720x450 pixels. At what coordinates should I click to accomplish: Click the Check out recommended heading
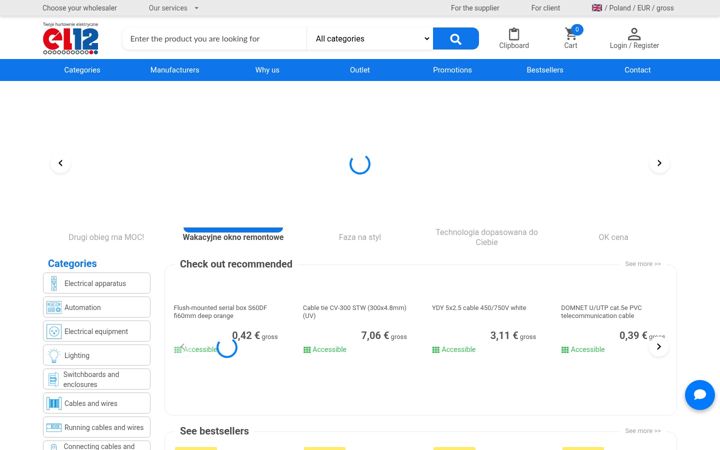coord(236,264)
